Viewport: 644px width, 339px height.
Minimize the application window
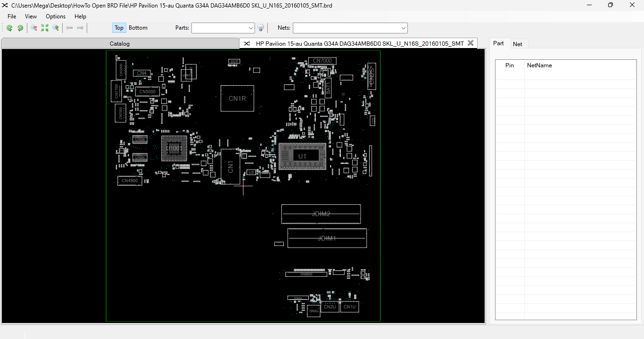coord(589,5)
